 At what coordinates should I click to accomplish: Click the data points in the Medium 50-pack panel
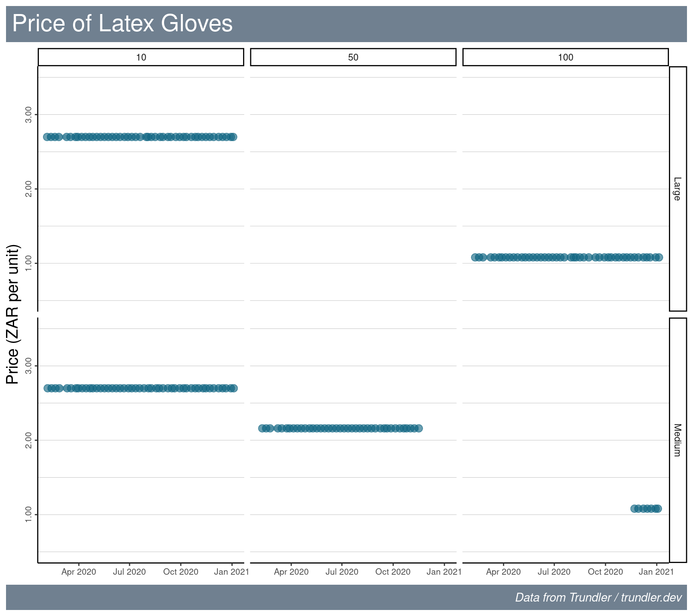pos(341,428)
